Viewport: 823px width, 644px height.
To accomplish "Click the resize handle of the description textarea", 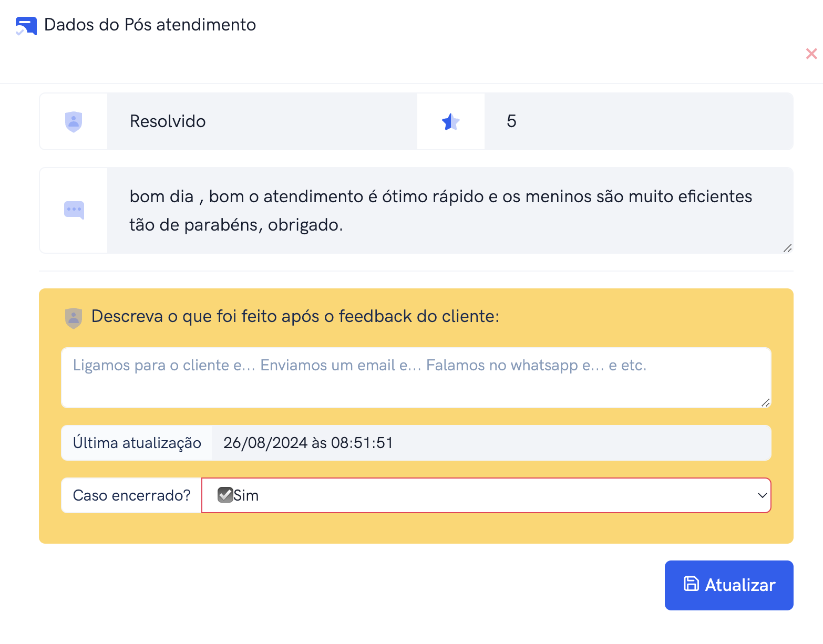I will click(766, 402).
